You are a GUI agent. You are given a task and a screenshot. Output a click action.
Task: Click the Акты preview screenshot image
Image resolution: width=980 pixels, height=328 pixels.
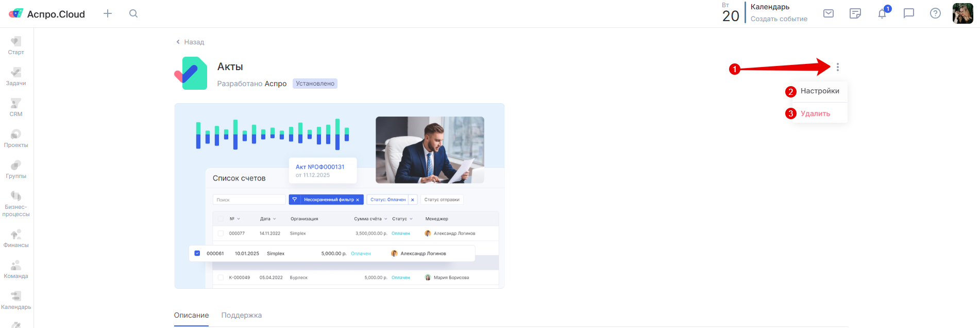pos(339,196)
